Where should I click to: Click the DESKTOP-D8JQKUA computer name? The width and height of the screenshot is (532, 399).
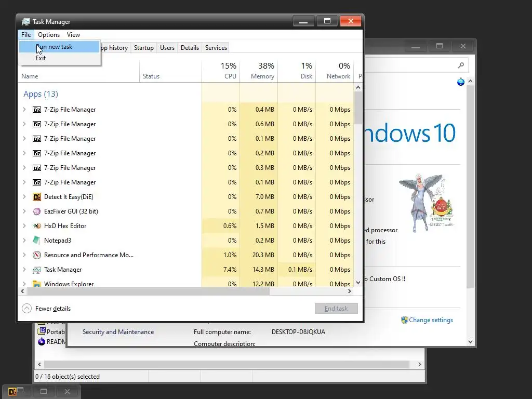point(298,332)
